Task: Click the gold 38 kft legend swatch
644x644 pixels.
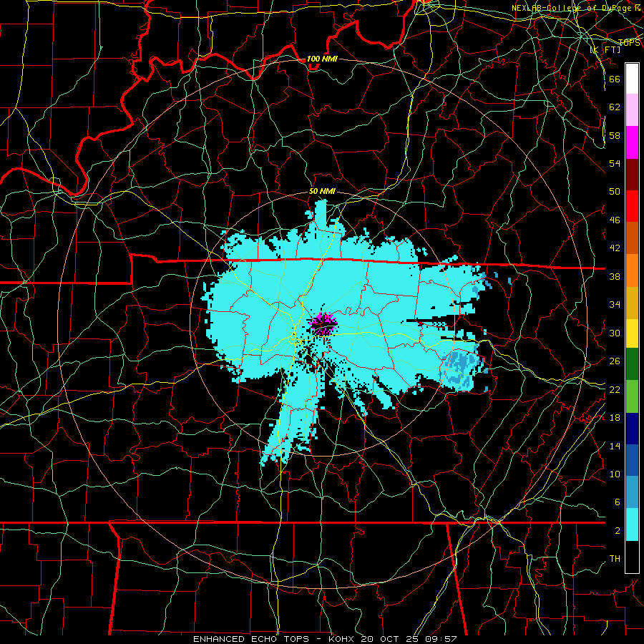Action: [632, 302]
